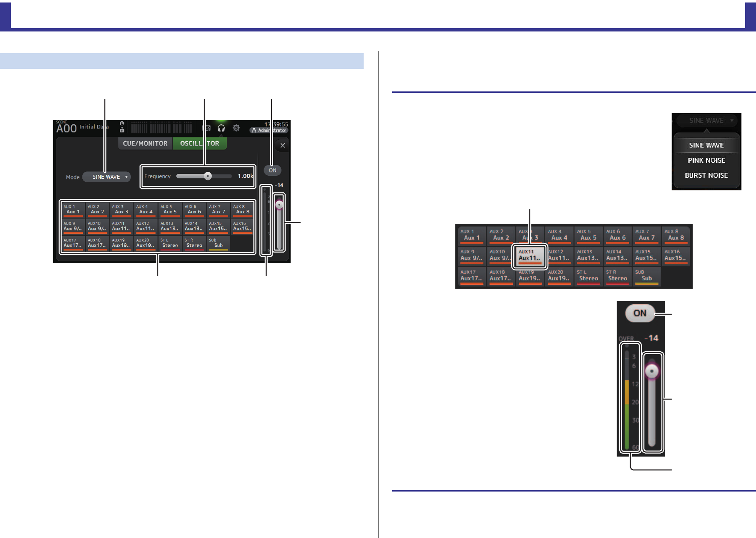Open the SINE WAVE Mode dropdown in the Oscillator screen
The image size is (756, 538).
[106, 177]
